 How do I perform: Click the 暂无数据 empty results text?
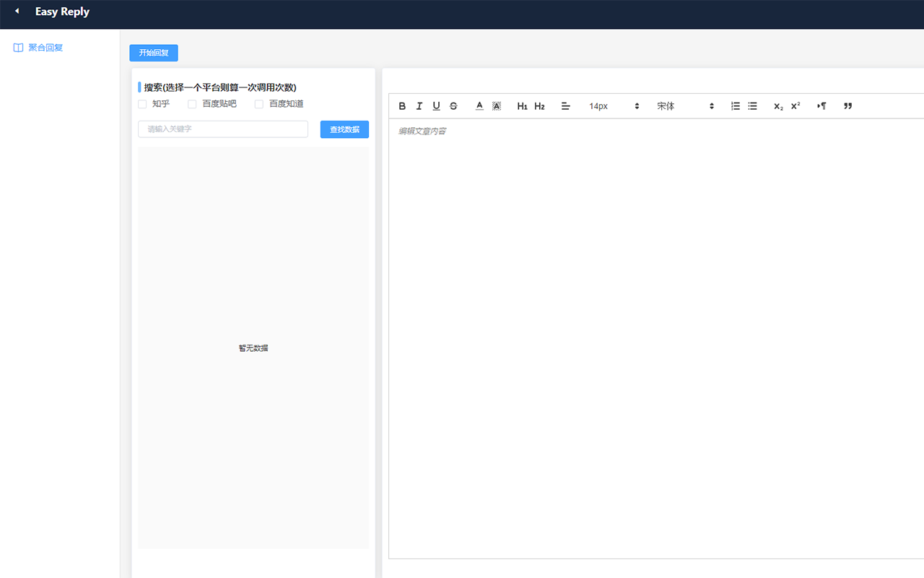[253, 348]
